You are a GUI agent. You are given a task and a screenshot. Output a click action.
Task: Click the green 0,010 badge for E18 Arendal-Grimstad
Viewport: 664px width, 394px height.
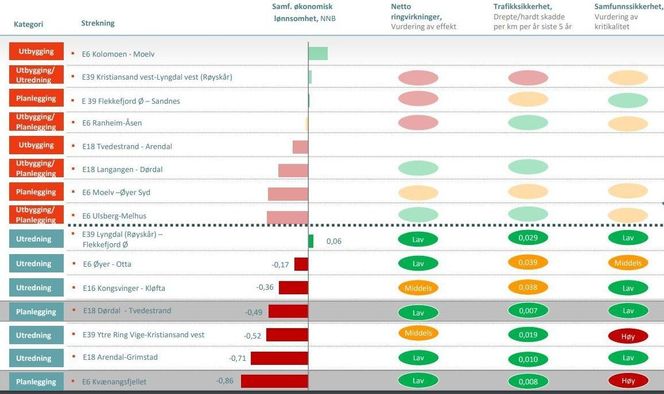(528, 359)
